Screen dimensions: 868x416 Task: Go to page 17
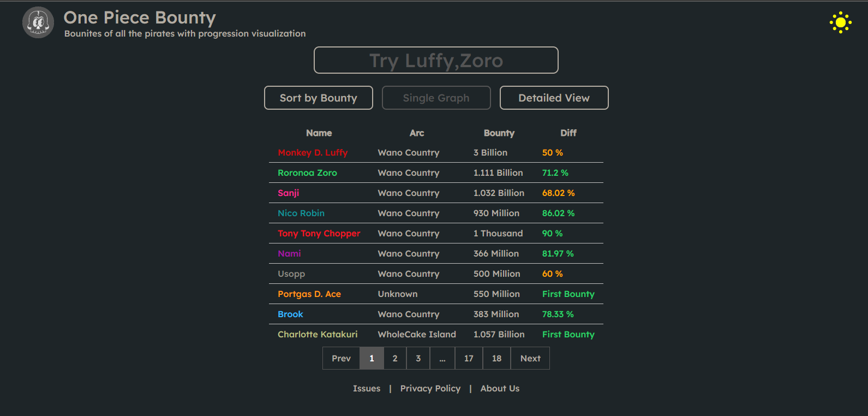pos(469,358)
